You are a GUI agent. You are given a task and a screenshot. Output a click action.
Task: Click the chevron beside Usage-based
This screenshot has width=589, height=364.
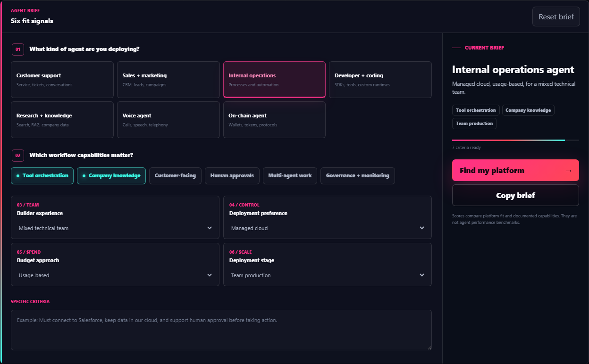pos(210,275)
